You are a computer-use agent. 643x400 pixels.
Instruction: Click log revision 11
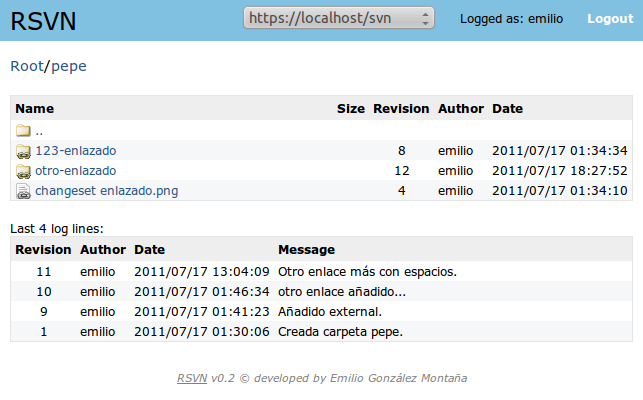coord(43,272)
